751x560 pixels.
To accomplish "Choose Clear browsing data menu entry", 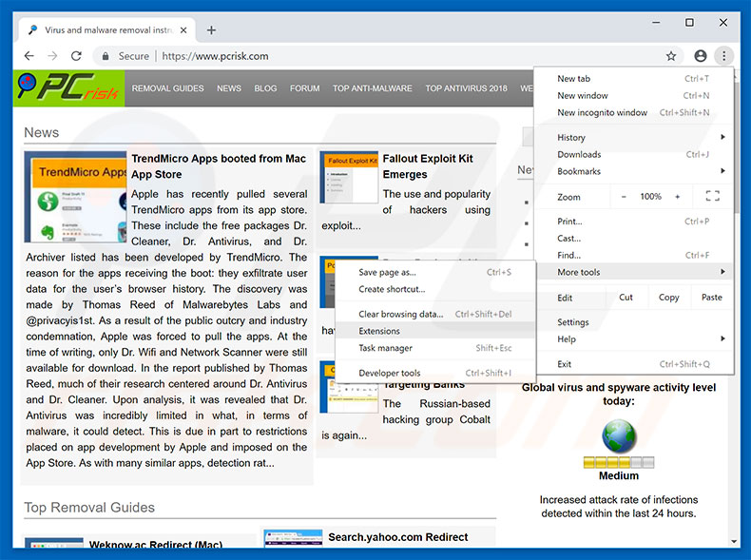I will pos(400,314).
